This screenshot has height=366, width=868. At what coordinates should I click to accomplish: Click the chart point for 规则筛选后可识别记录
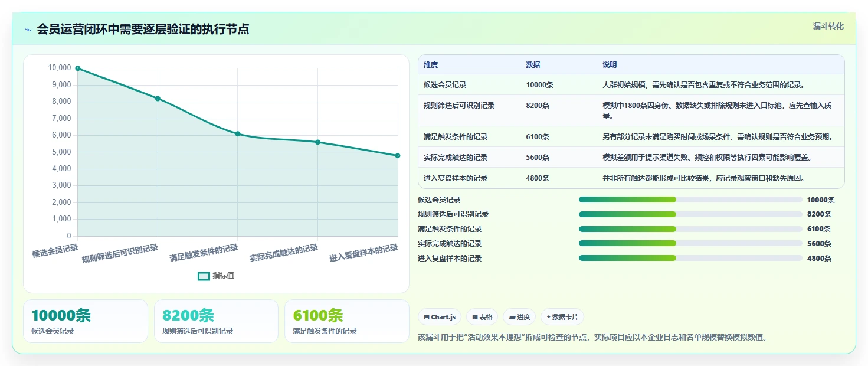click(x=158, y=99)
